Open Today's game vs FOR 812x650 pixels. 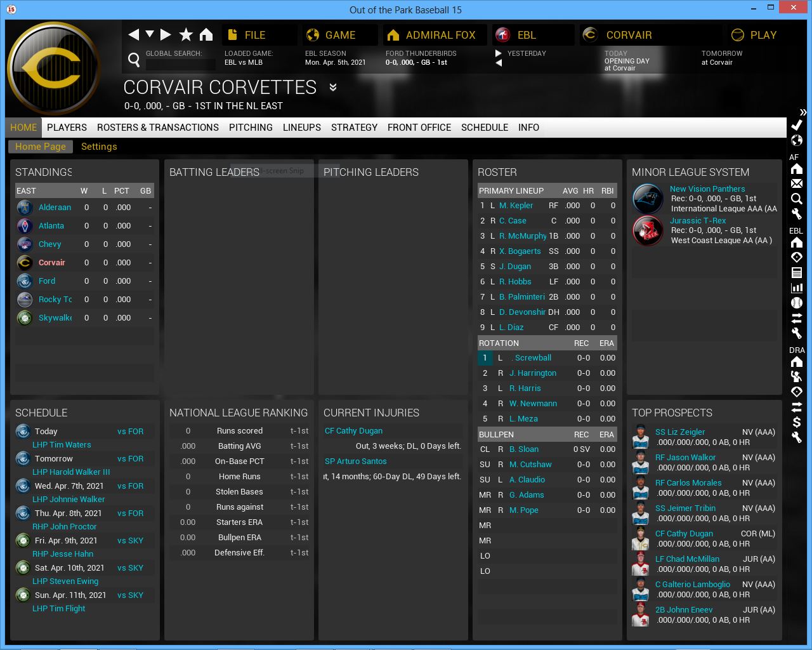[130, 432]
